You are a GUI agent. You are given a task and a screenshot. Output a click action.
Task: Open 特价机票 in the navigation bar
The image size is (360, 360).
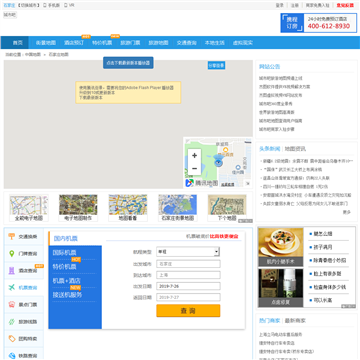click(102, 43)
